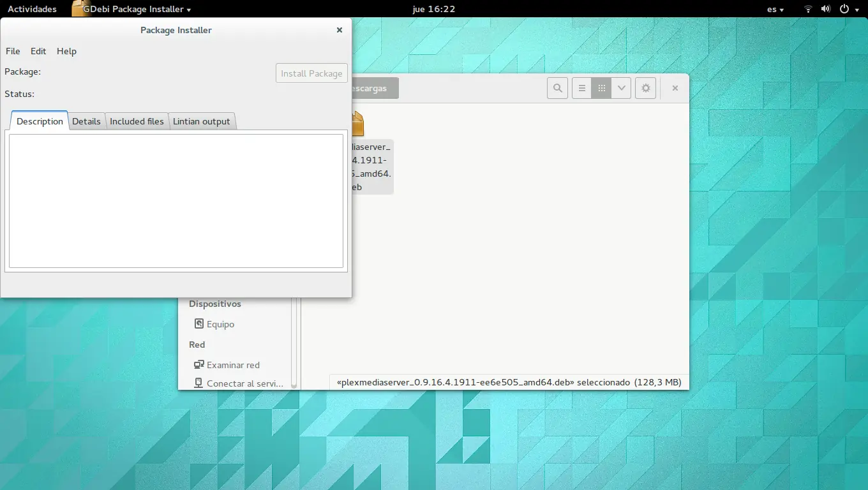Open Examinar red in the sidebar
This screenshot has width=868, height=490.
click(233, 365)
